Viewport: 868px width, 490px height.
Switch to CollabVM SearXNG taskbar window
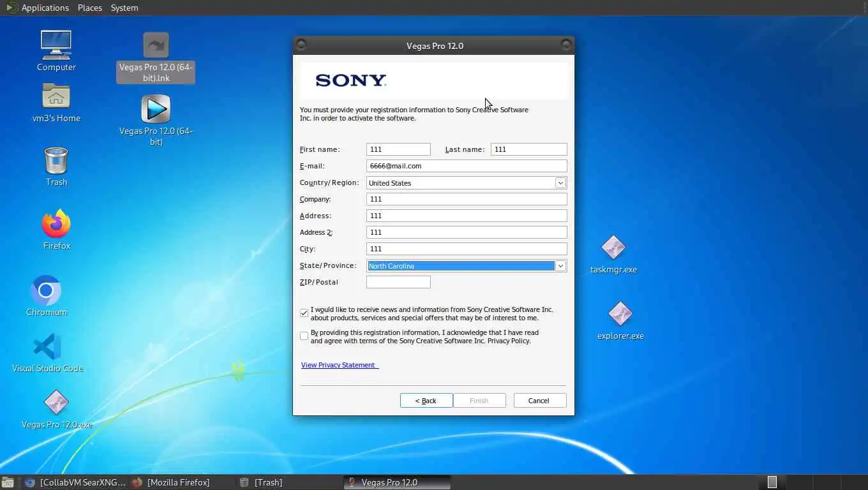tap(76, 482)
